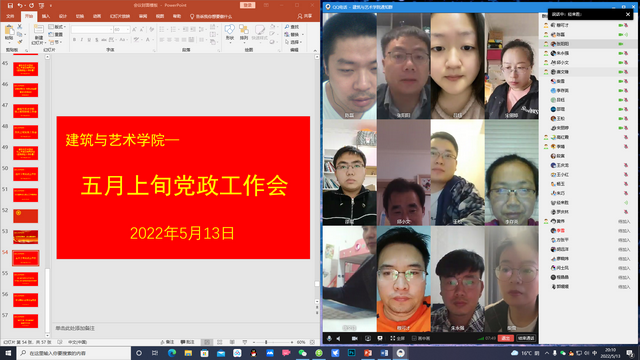Viewport: 640px width, 360px height.
Task: Click the Save icon in quick access toolbar
Action: 10,5
